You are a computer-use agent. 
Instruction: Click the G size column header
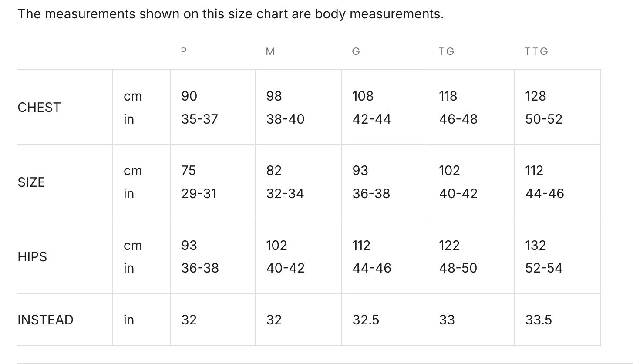356,51
